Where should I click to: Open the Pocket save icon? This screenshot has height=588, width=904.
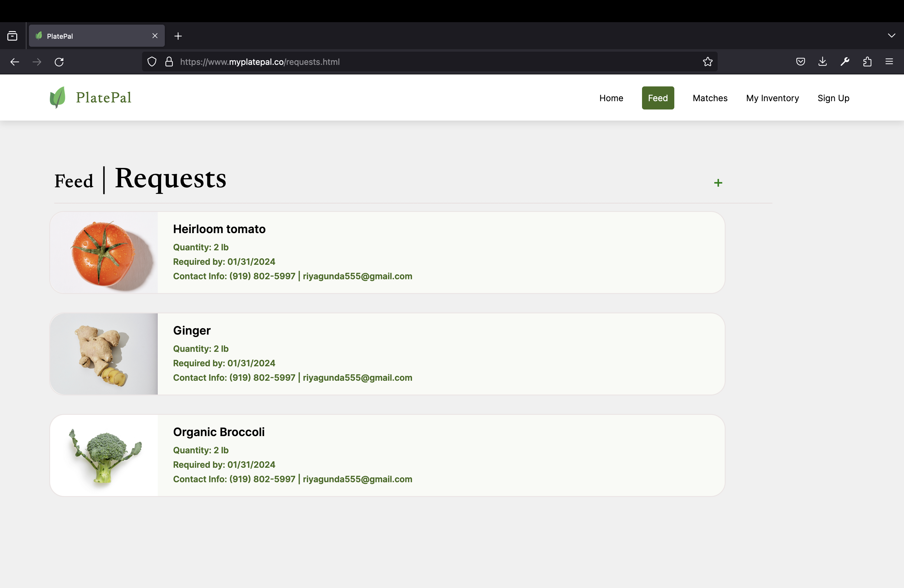[x=800, y=62]
